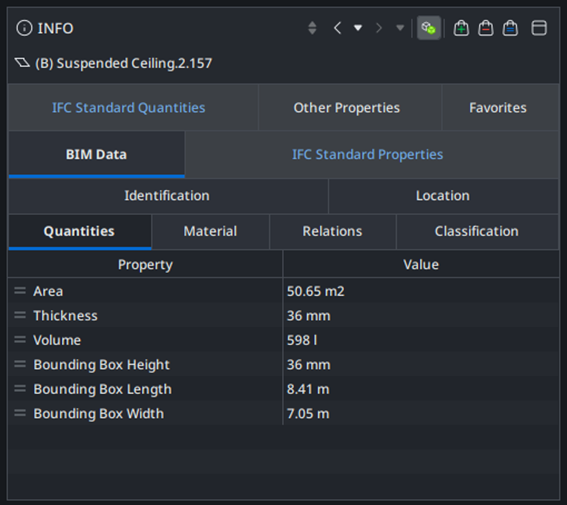Image resolution: width=567 pixels, height=505 pixels.
Task: Click the ceiling element icon beside the name
Action: 22,63
